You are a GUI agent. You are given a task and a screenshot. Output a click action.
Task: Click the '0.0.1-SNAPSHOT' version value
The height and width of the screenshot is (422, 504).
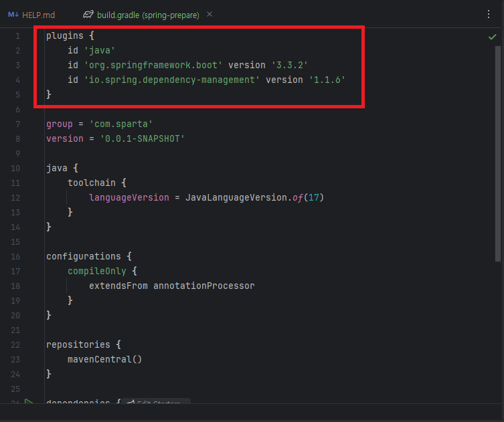[x=143, y=138]
